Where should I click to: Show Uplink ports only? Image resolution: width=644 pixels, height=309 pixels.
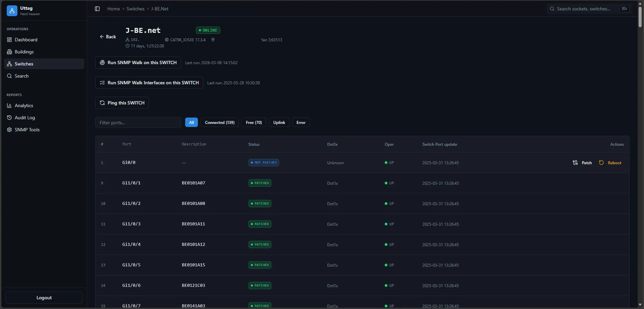[279, 122]
